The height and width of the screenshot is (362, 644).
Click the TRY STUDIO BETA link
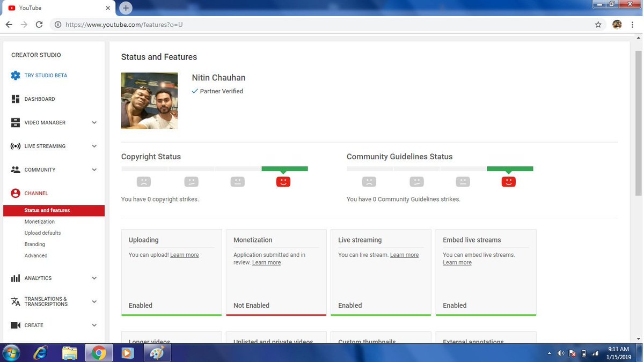coord(46,76)
